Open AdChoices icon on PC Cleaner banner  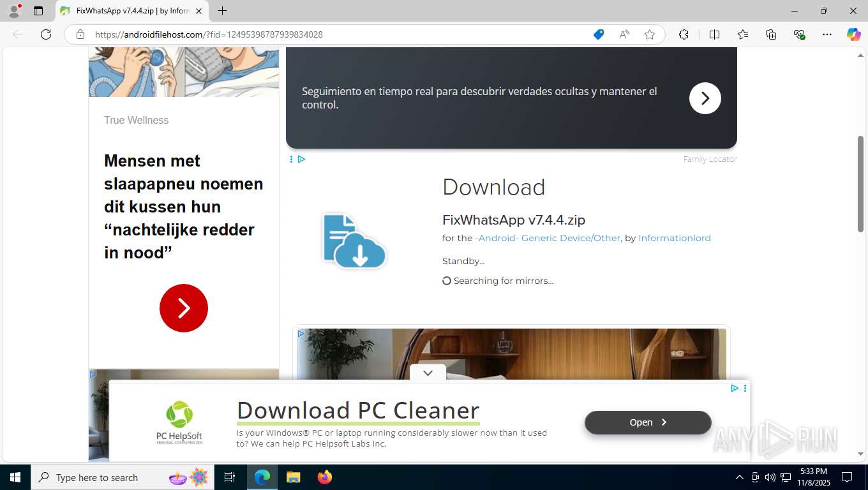[x=735, y=388]
